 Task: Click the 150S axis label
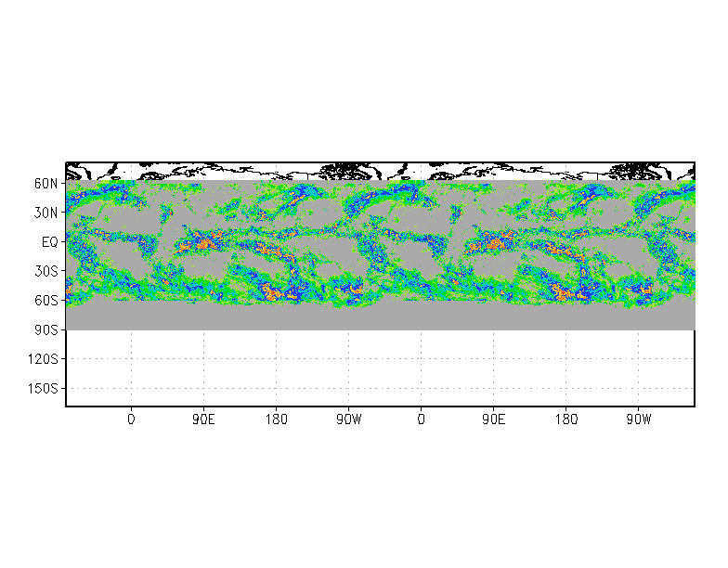(x=43, y=388)
